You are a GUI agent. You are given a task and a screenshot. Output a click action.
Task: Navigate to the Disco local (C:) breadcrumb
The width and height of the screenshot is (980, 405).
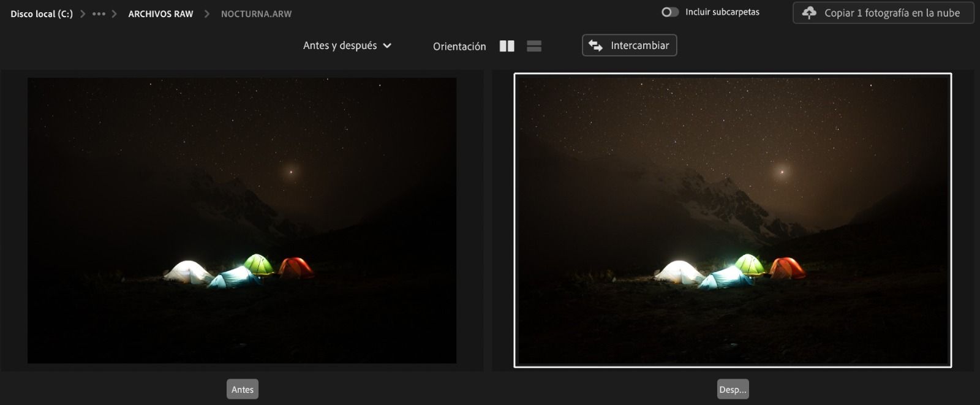tap(41, 13)
